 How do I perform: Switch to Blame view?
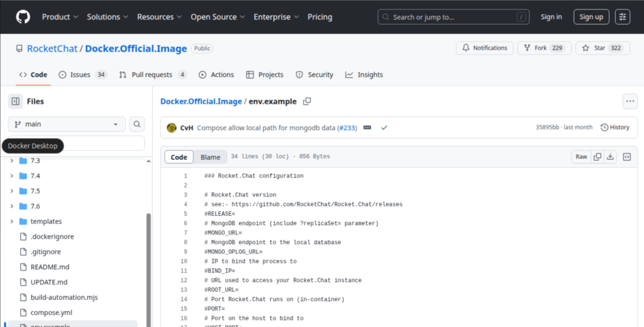click(210, 157)
